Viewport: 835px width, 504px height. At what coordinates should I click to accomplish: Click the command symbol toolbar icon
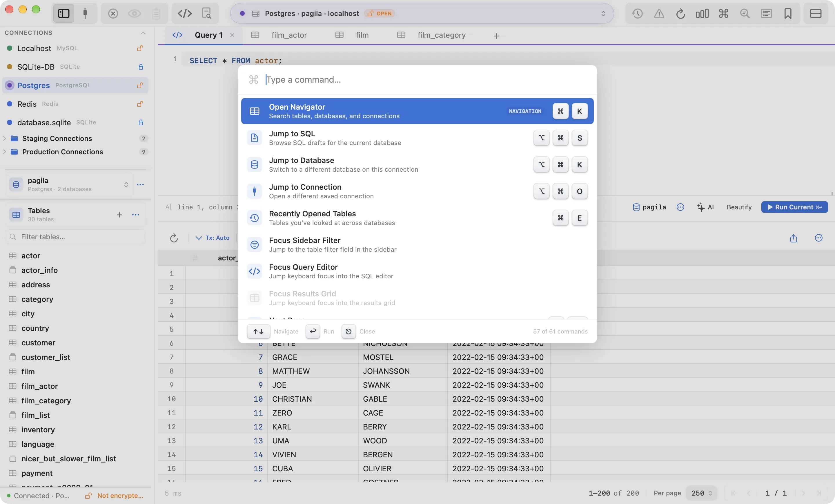(x=723, y=14)
